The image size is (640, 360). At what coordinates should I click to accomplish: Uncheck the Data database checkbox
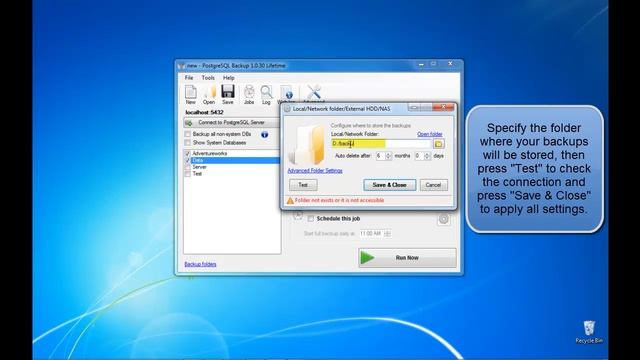[188, 160]
